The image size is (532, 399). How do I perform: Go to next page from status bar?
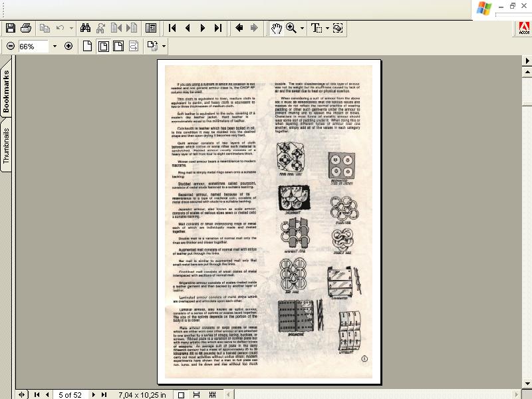tap(94, 394)
